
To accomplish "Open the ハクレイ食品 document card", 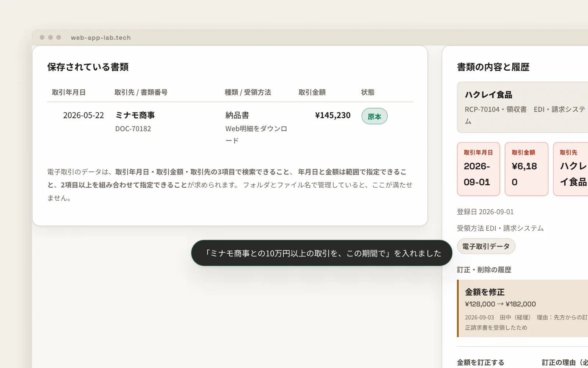I will point(523,107).
